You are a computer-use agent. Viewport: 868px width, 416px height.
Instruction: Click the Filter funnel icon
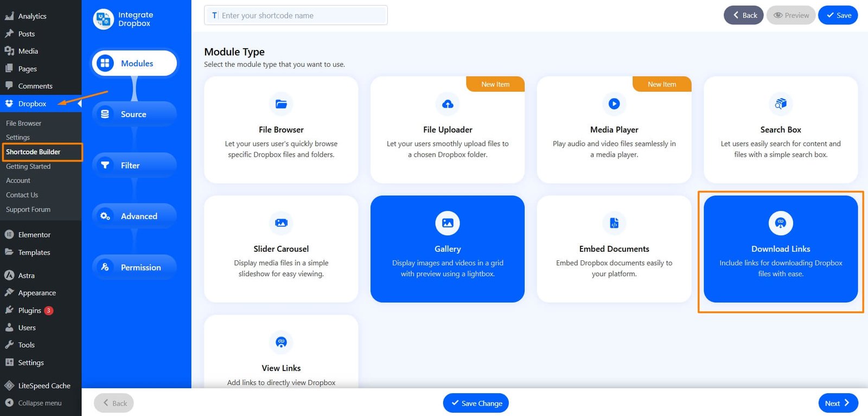105,165
